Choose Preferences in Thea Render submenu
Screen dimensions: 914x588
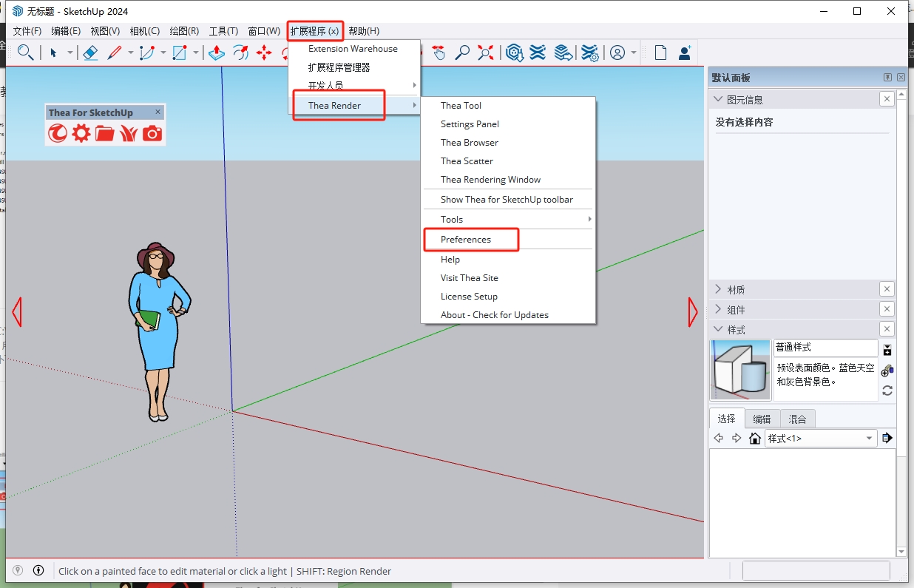pos(466,240)
